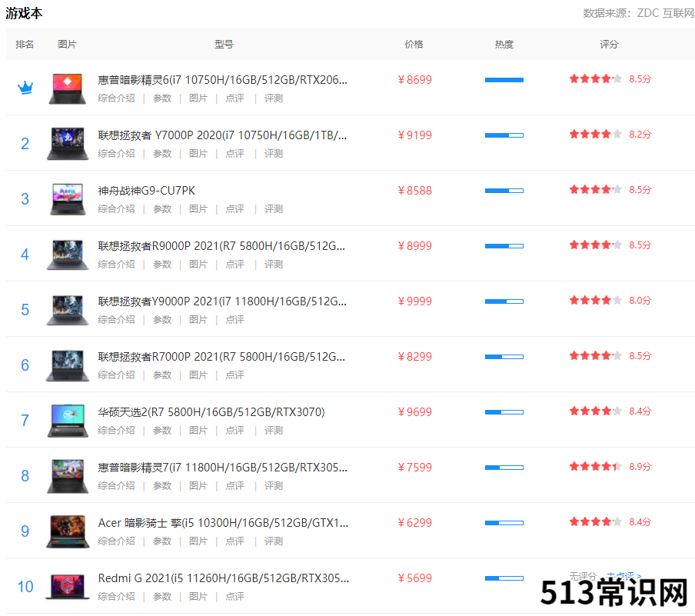This screenshot has height=616, width=695.
Task: Open the 联想拯救者R7000P 2021 model title
Action: pyautogui.click(x=221, y=357)
